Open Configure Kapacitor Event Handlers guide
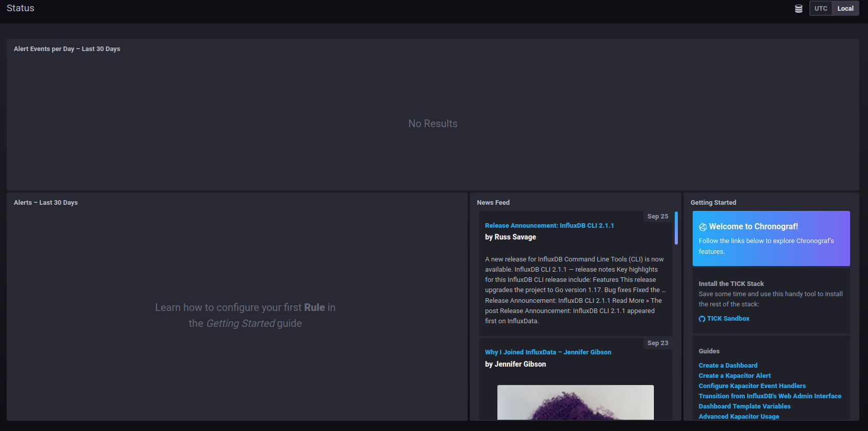This screenshot has height=431, width=868. pos(752,386)
